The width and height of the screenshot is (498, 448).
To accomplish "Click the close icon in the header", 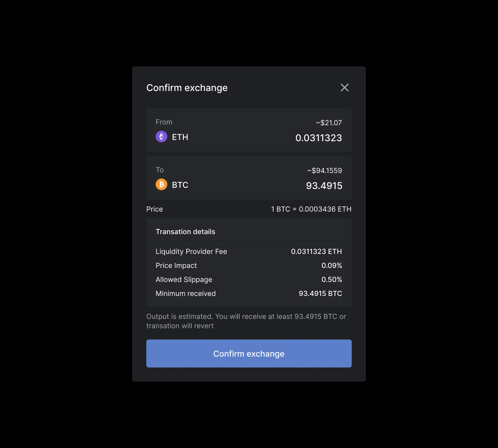I will coord(344,87).
